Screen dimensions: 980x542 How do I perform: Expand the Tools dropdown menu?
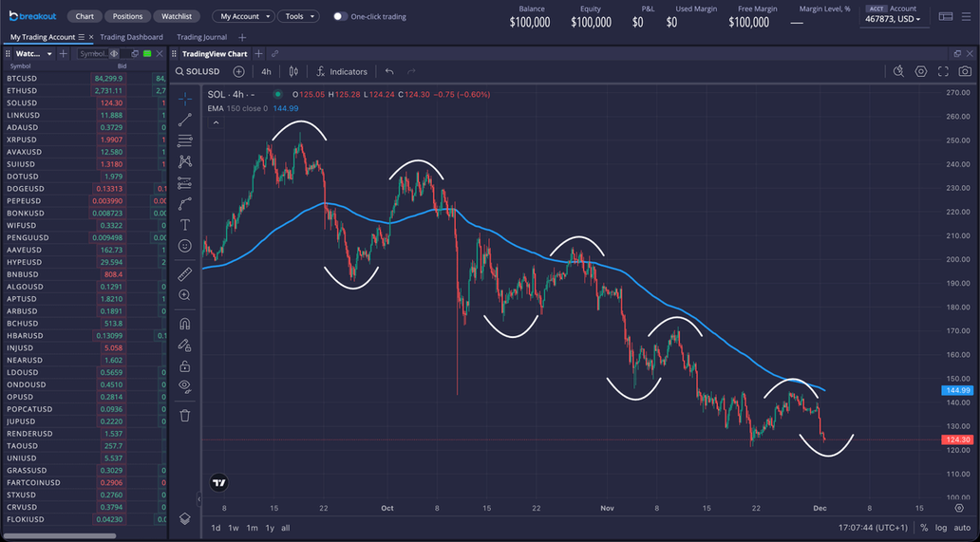(x=298, y=16)
